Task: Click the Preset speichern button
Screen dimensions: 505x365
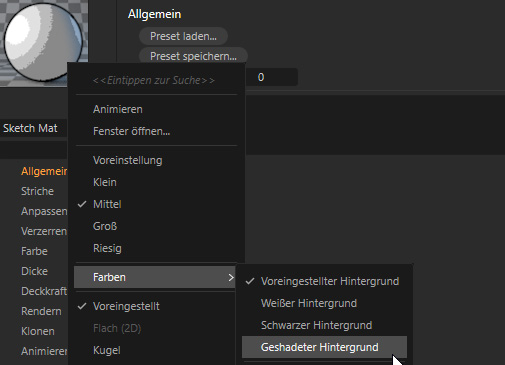Action: [193, 56]
